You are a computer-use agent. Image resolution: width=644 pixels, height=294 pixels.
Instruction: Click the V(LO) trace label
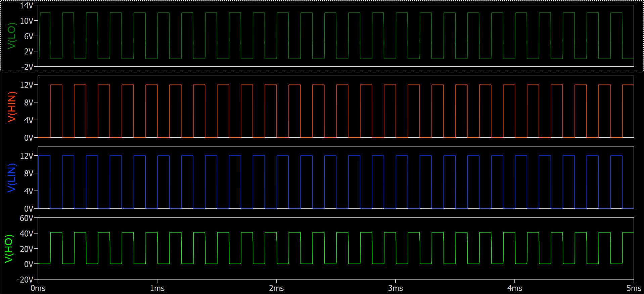(x=11, y=36)
